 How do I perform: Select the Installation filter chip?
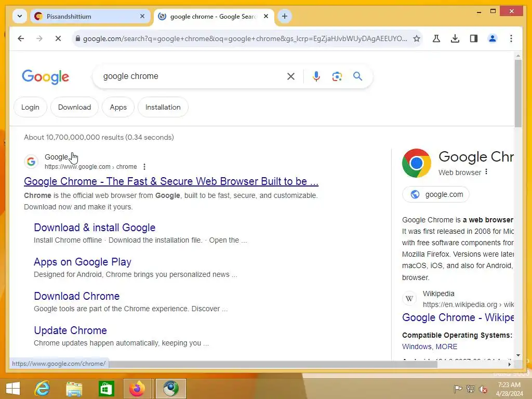click(163, 107)
